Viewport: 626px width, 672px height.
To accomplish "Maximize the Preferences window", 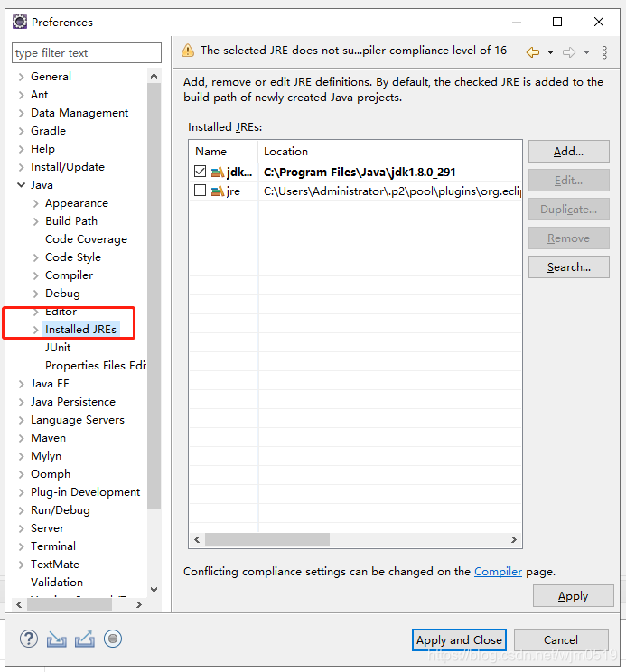I will (557, 22).
